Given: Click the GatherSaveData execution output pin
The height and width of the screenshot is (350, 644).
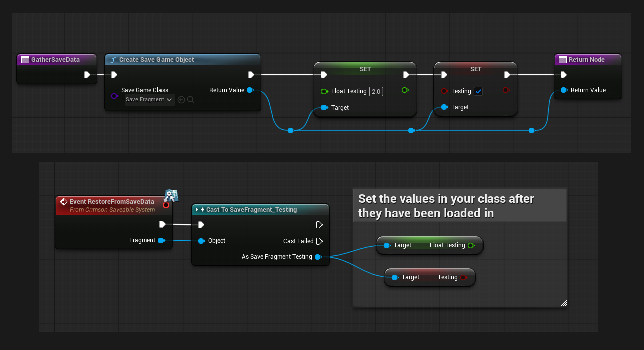Looking at the screenshot, I should click(x=87, y=75).
